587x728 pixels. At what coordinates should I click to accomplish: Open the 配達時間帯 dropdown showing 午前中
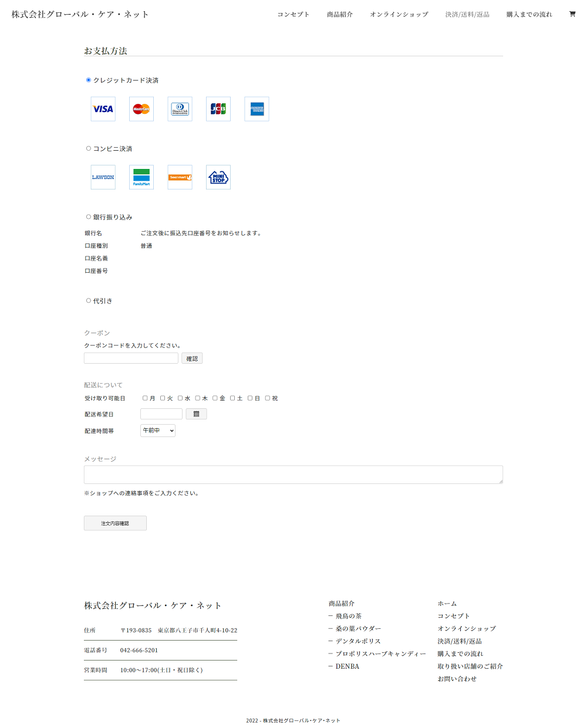tap(158, 431)
